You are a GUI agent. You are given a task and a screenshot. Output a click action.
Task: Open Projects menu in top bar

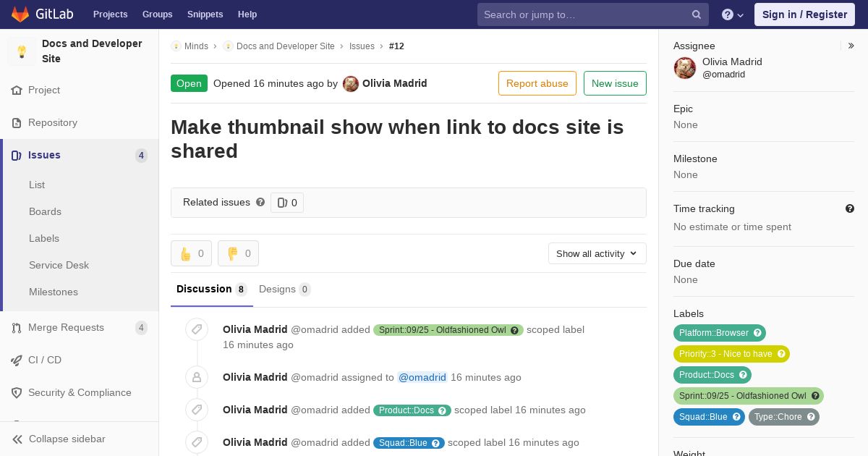click(110, 14)
